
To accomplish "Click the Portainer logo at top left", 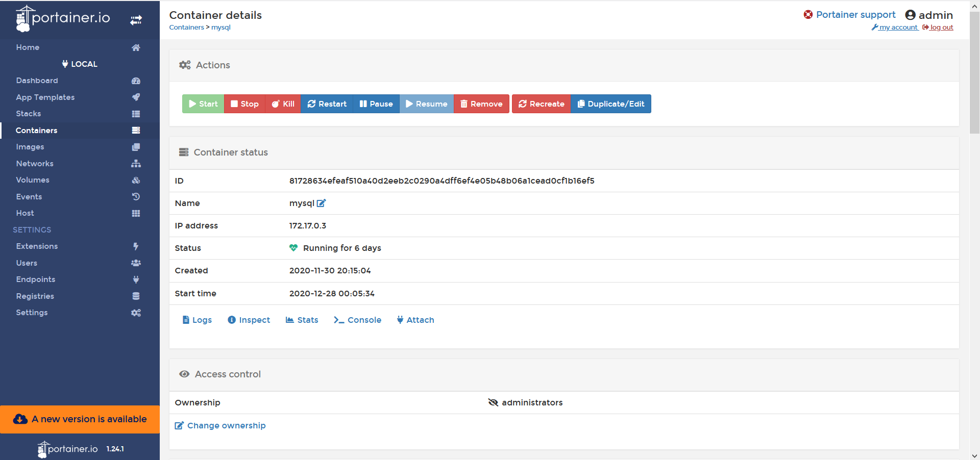I will pyautogui.click(x=63, y=19).
